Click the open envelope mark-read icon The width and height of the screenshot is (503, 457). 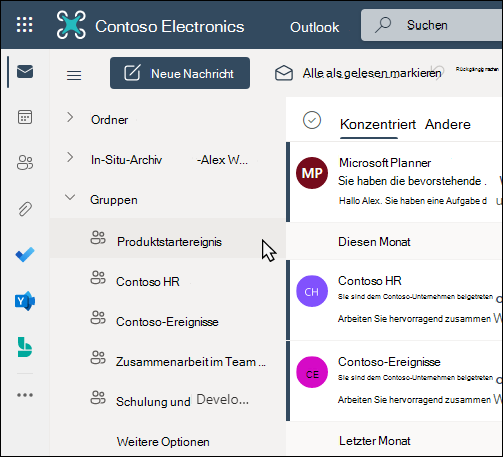tap(284, 73)
